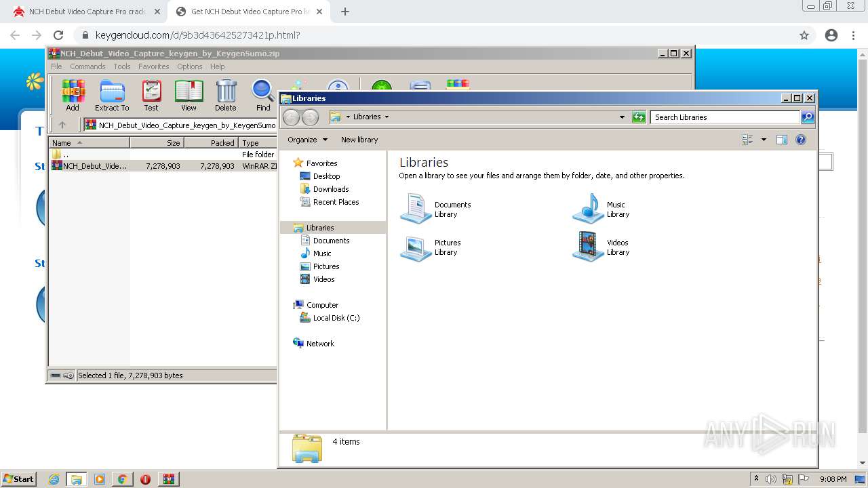The width and height of the screenshot is (868, 488).
Task: Select Desktop in navigation pane
Action: click(326, 176)
